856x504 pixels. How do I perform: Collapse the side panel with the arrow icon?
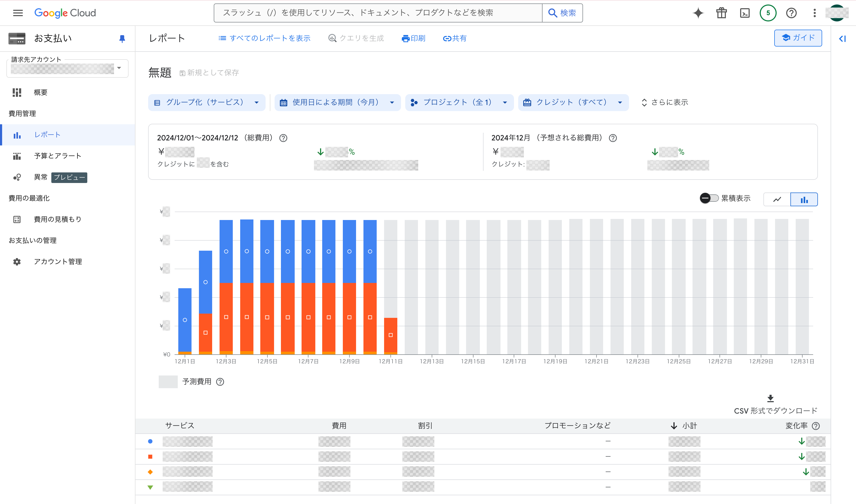click(843, 39)
